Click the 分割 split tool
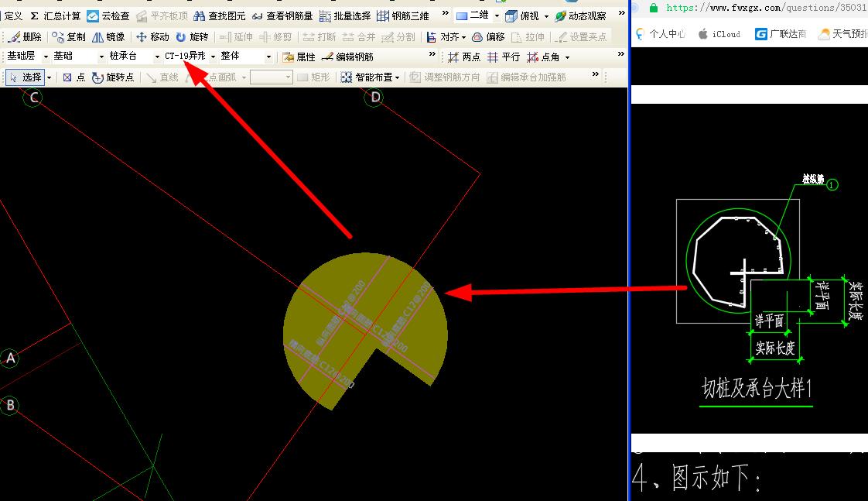 (398, 36)
